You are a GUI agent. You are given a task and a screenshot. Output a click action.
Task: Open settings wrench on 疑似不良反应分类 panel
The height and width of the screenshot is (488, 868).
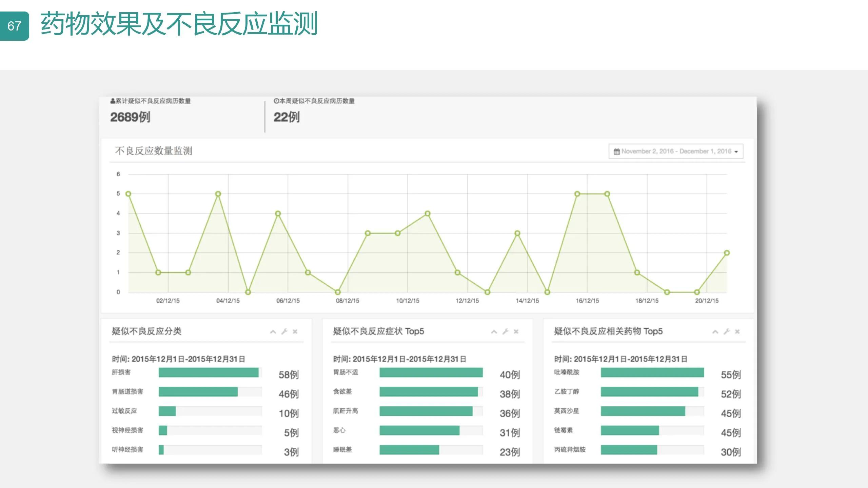pyautogui.click(x=285, y=331)
